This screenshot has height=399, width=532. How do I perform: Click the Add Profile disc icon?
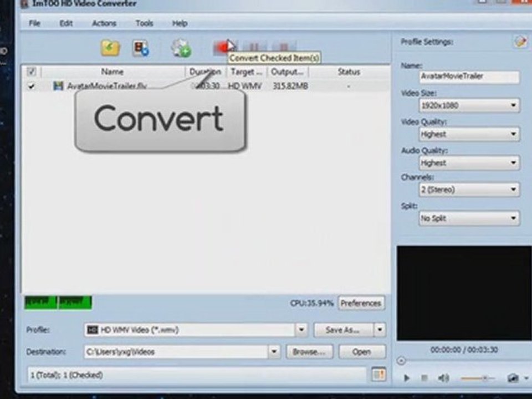coord(181,48)
